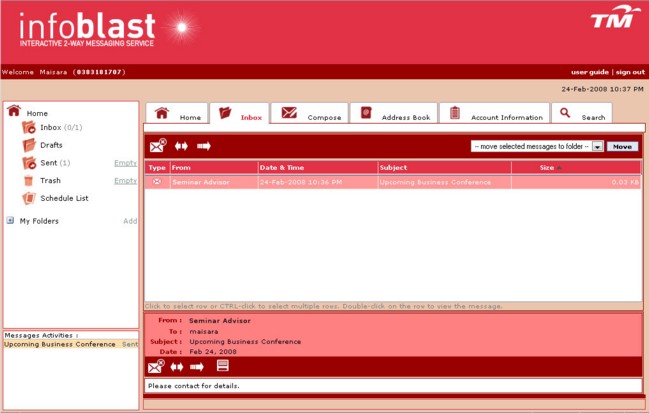The height and width of the screenshot is (413, 649).
Task: Click the "Home" label in the sidebar
Action: tap(37, 113)
